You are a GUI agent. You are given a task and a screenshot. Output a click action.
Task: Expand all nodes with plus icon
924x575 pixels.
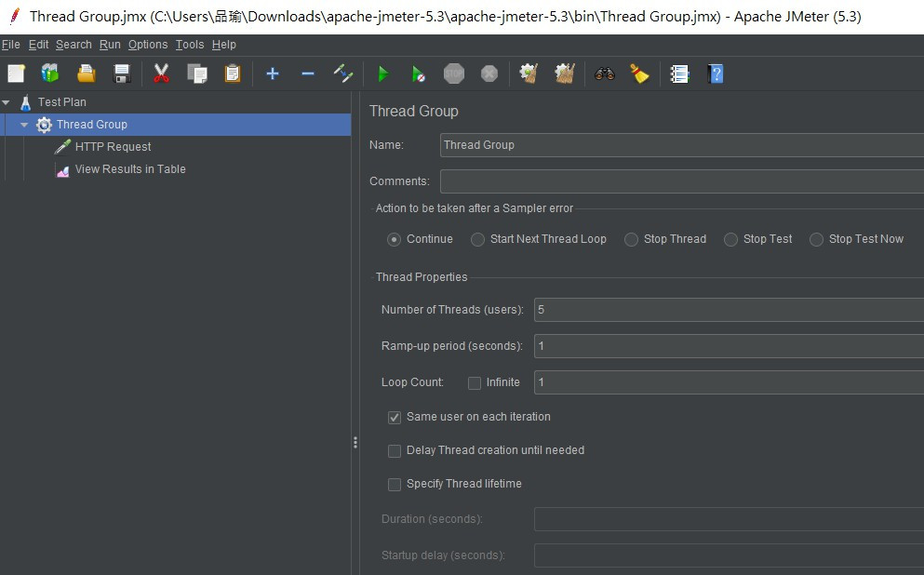click(x=273, y=74)
